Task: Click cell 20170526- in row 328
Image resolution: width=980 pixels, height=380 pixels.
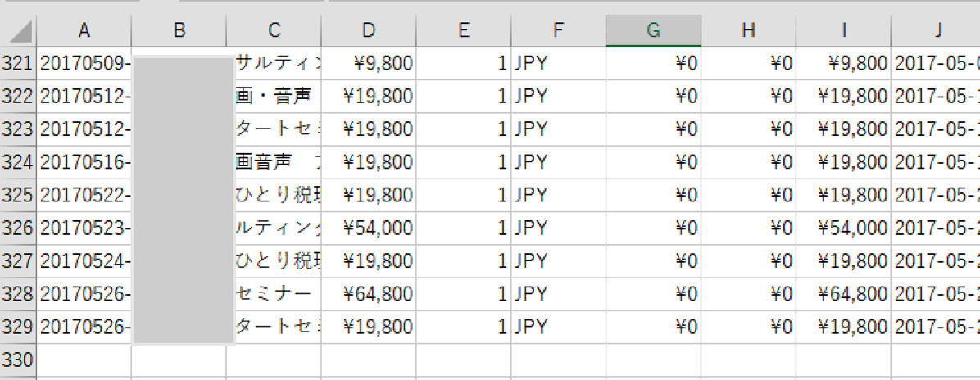Action: [84, 294]
